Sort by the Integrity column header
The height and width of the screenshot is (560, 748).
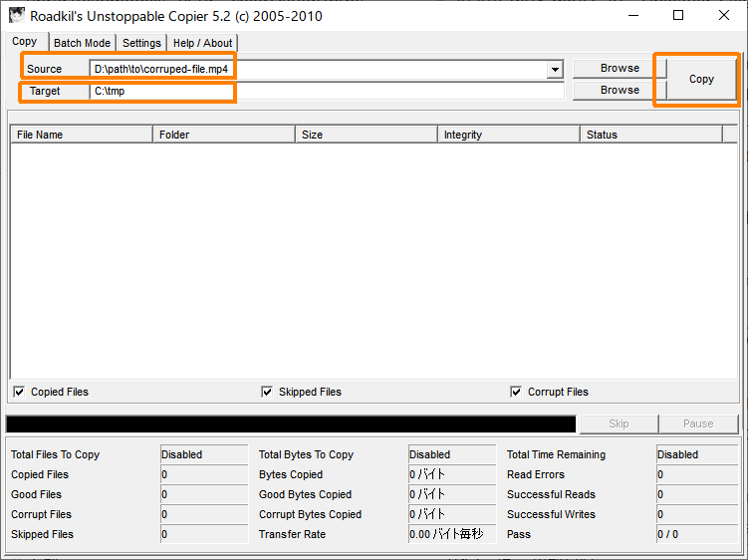pos(509,135)
